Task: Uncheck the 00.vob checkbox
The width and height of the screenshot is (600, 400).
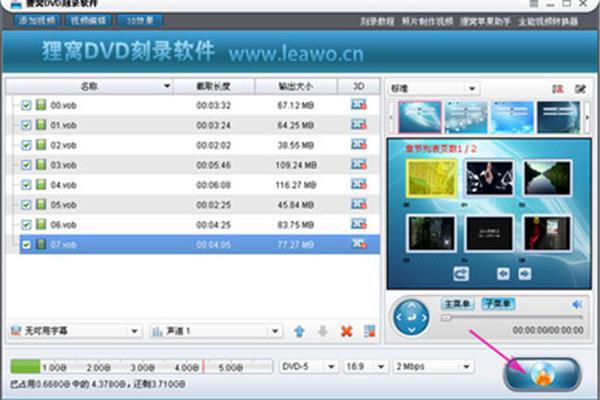Action: (26, 105)
